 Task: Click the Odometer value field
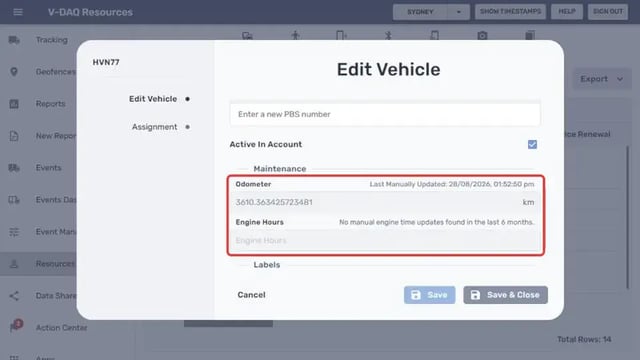point(385,202)
